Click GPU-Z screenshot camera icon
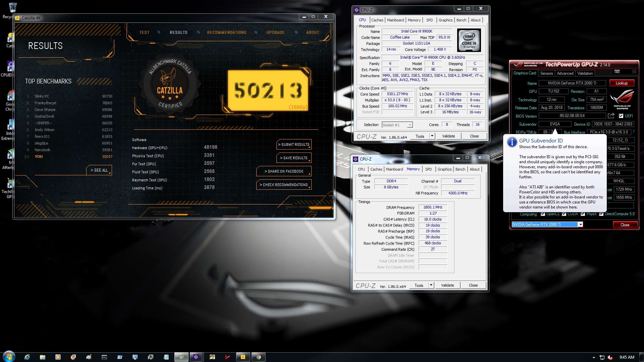Screen dimensions: 644x362 617,72
